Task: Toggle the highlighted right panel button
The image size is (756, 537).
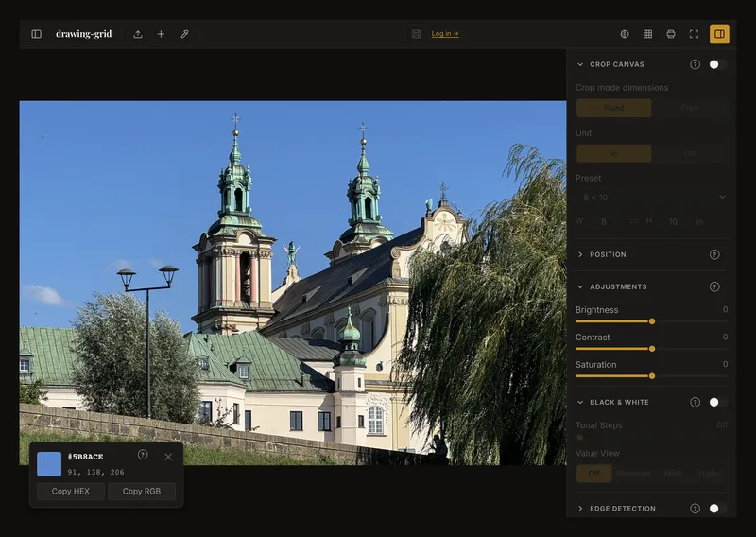Action: 719,34
